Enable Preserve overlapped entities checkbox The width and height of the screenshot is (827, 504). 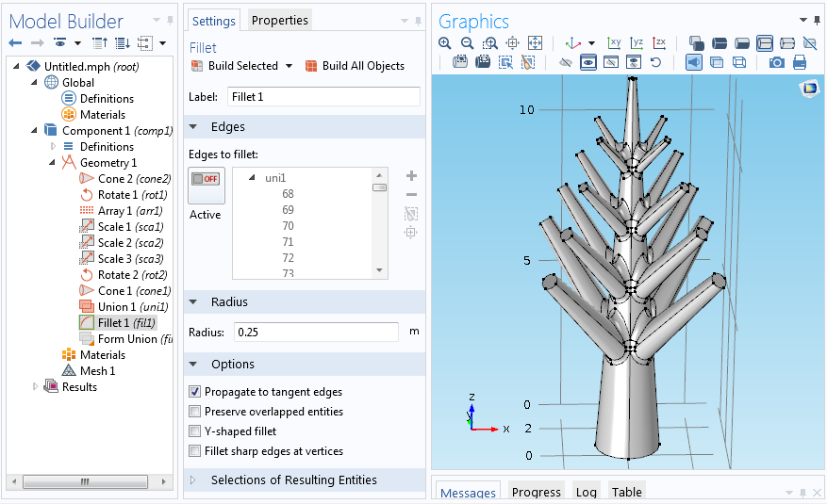(195, 412)
